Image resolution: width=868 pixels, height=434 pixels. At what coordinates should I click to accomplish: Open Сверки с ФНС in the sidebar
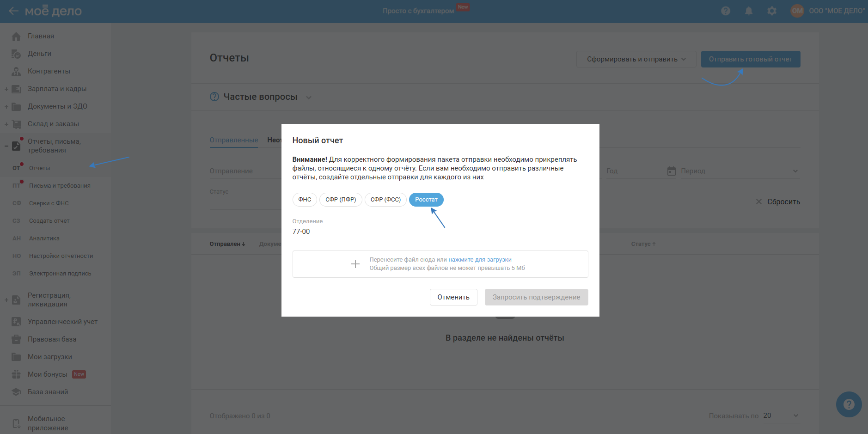49,203
